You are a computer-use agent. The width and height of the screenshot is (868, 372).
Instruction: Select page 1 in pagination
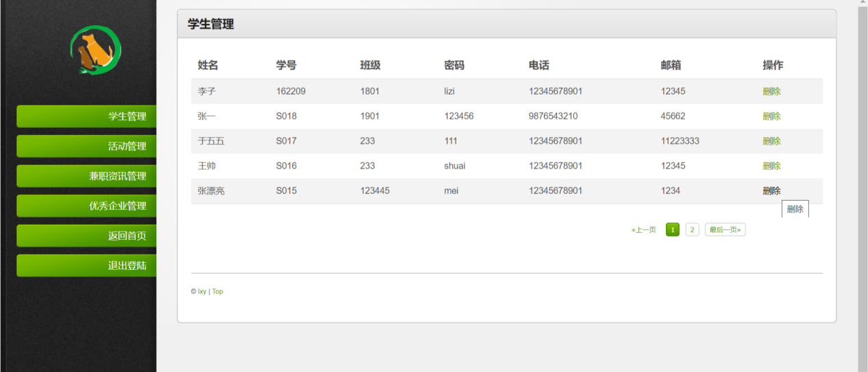pos(673,230)
